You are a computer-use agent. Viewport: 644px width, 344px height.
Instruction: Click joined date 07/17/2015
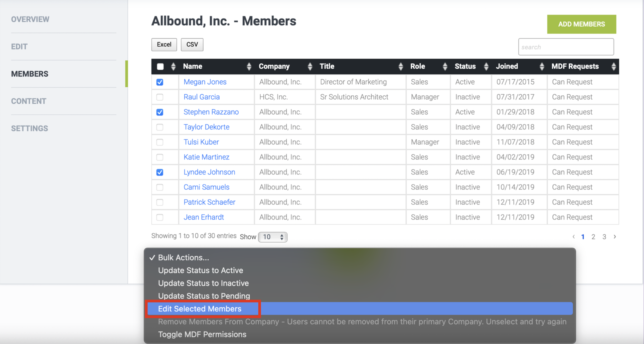coord(515,82)
